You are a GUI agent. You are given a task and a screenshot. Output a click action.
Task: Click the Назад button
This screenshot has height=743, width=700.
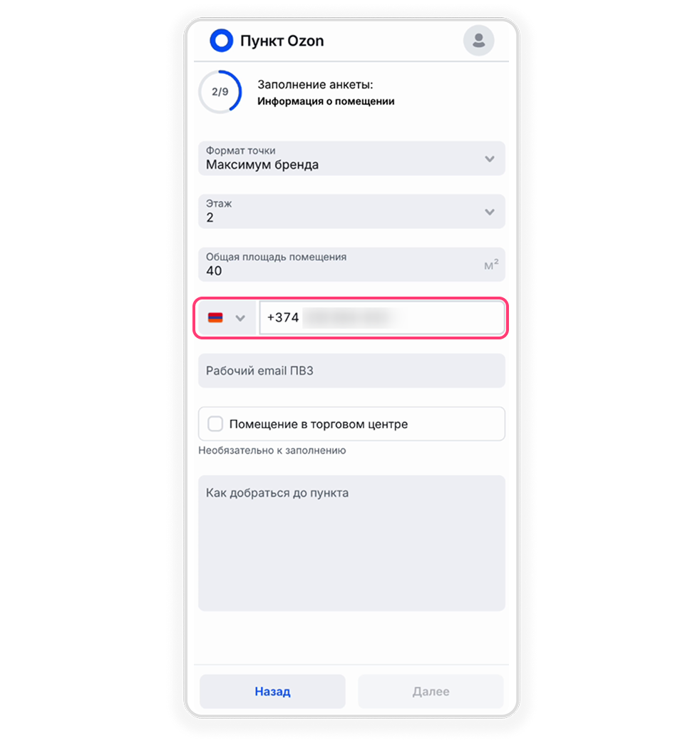click(x=272, y=692)
